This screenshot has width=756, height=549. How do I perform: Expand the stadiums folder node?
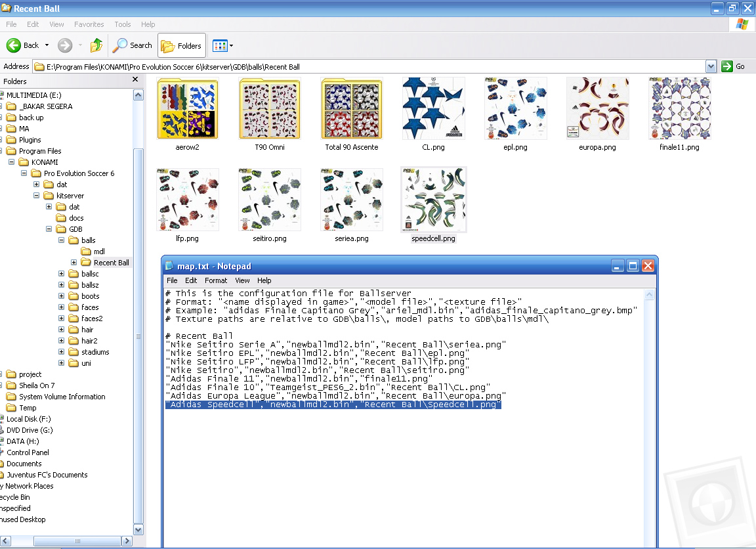tap(61, 352)
